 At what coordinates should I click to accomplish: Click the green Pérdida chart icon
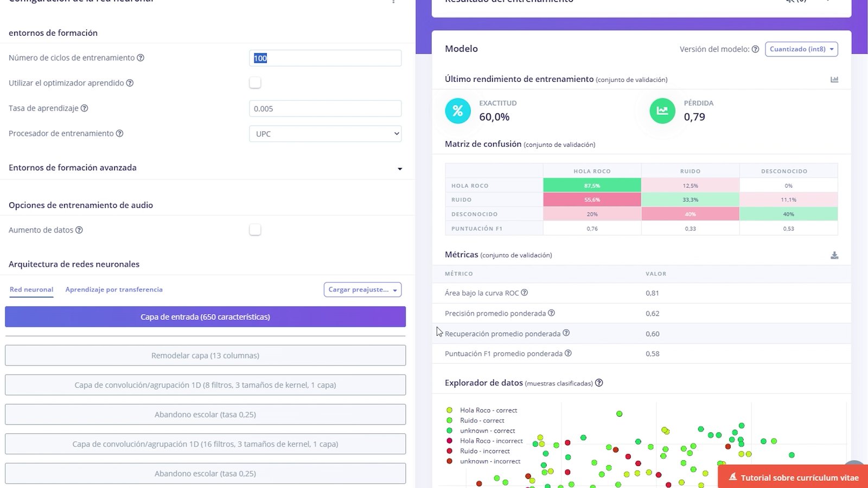(x=662, y=111)
